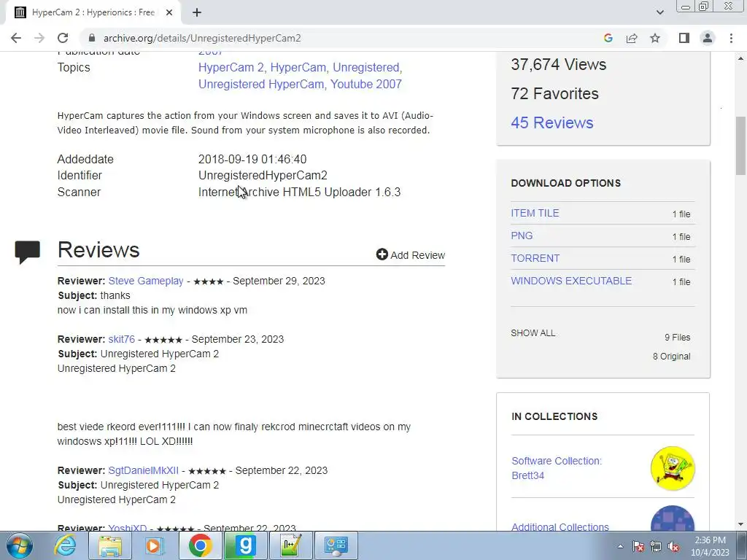The image size is (747, 560).
Task: Open the Windows Start menu
Action: click(19, 545)
